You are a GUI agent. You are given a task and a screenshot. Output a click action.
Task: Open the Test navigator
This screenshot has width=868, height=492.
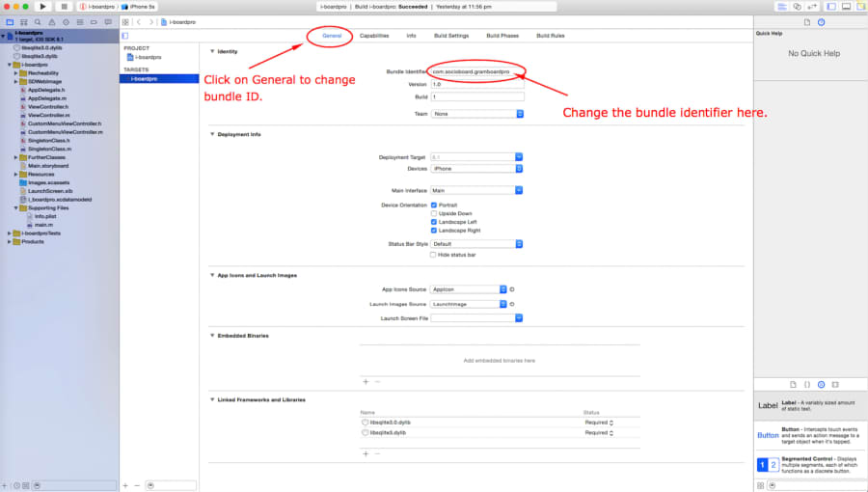coord(66,22)
